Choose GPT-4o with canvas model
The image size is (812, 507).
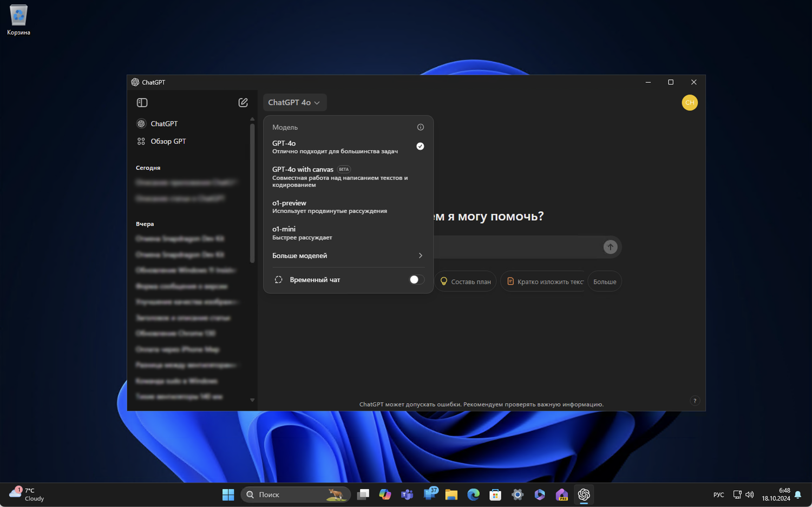pos(348,176)
